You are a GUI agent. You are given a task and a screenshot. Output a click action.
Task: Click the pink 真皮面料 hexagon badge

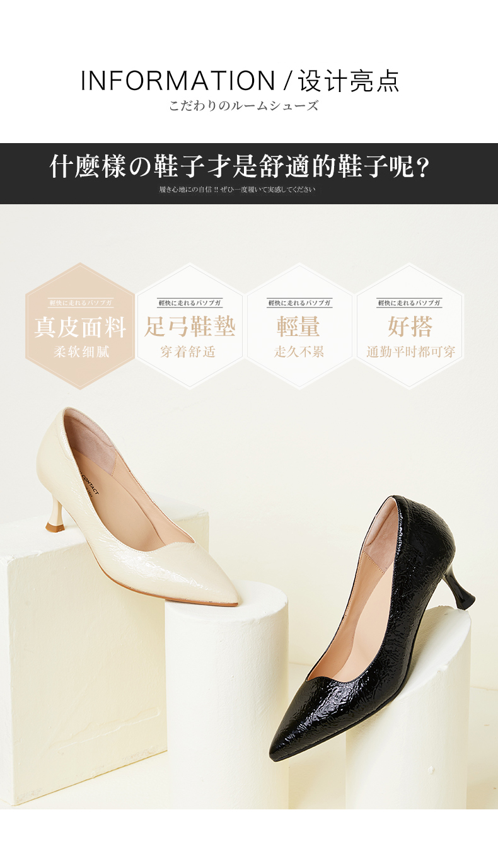pos(80,327)
